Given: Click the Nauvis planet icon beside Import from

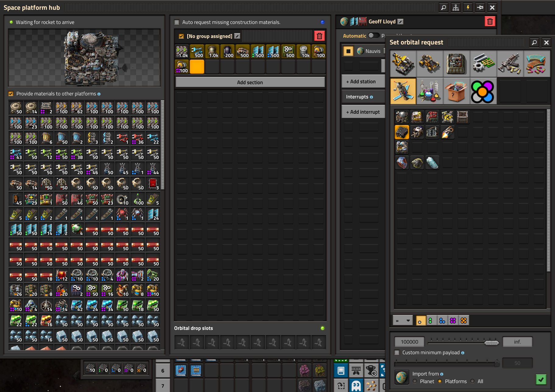Looking at the screenshot, I should (x=402, y=377).
